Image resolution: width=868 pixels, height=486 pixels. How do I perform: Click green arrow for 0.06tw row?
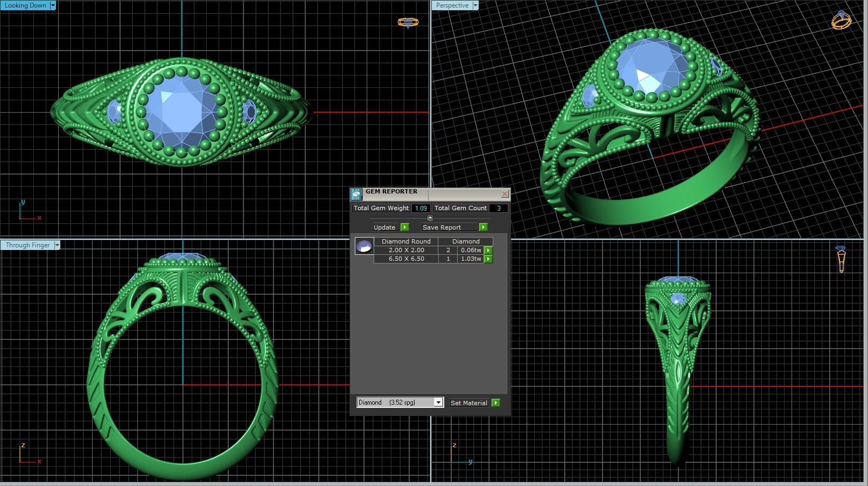[488, 250]
